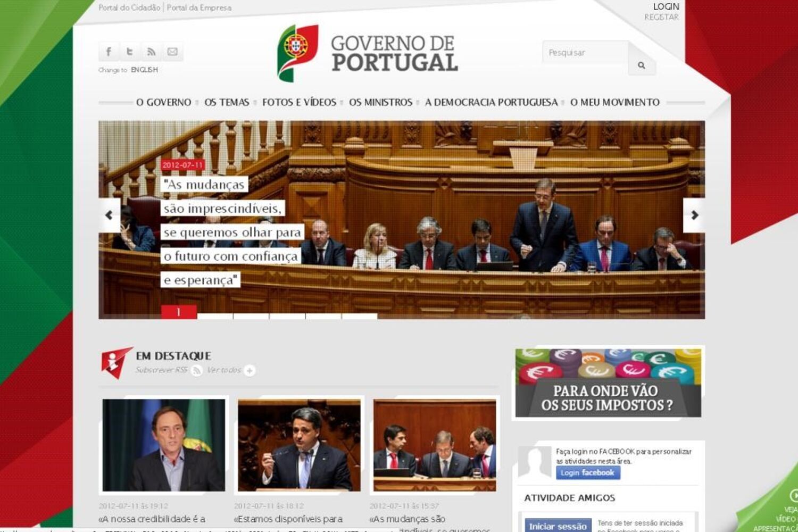This screenshot has width=798, height=532.
Task: Open the RSS feed icon in header
Action: click(x=151, y=52)
